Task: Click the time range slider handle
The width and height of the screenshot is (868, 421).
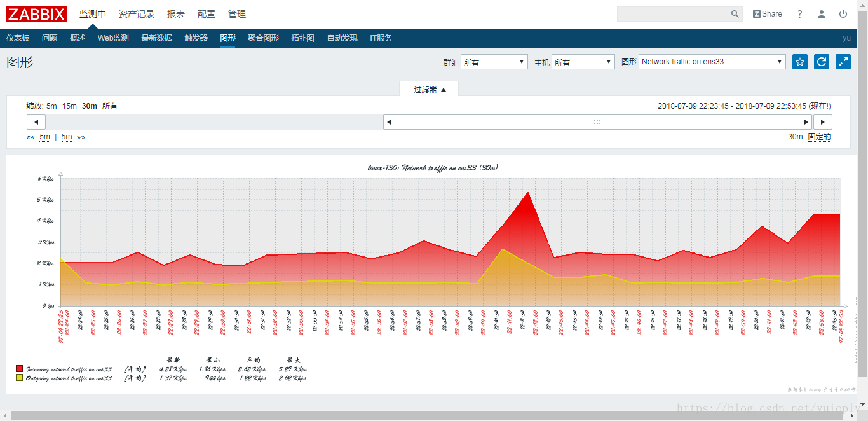Action: click(x=597, y=122)
